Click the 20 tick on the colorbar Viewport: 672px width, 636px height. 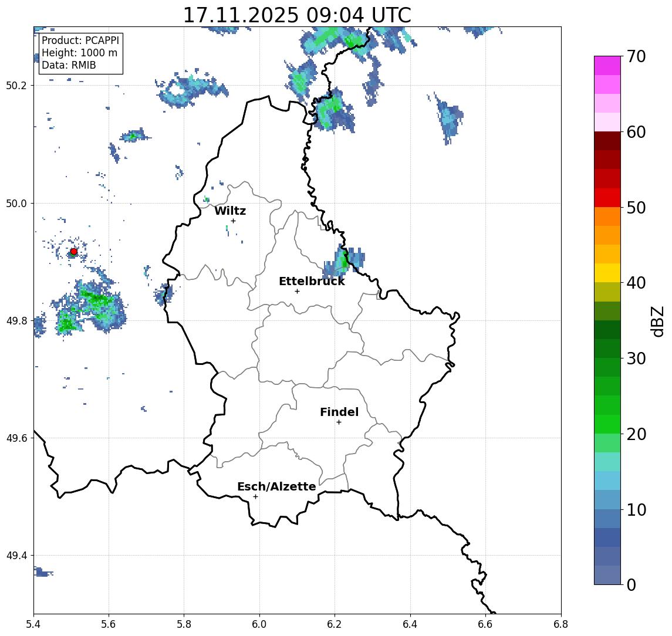click(636, 434)
